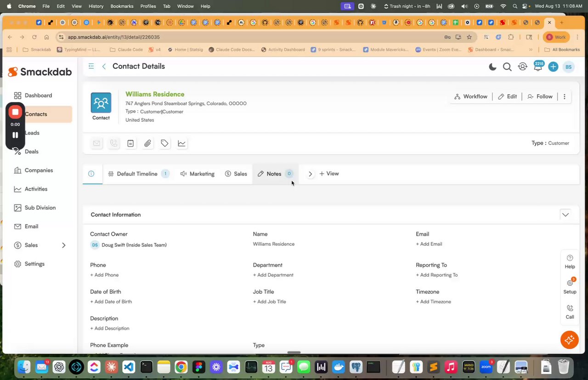
Task: Open Help panel button
Action: coord(570,261)
